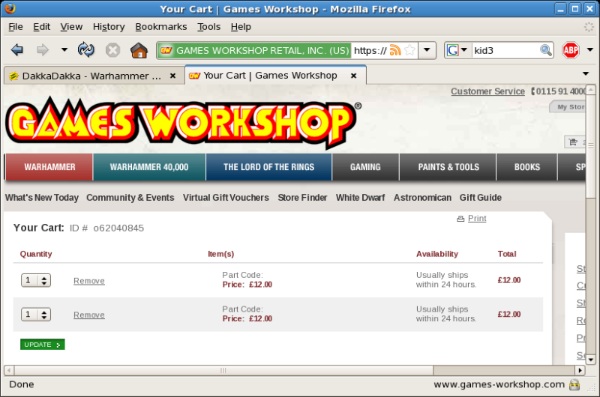600x397 pixels.
Task: Open Virtual Gift Vouchers link
Action: pos(226,198)
